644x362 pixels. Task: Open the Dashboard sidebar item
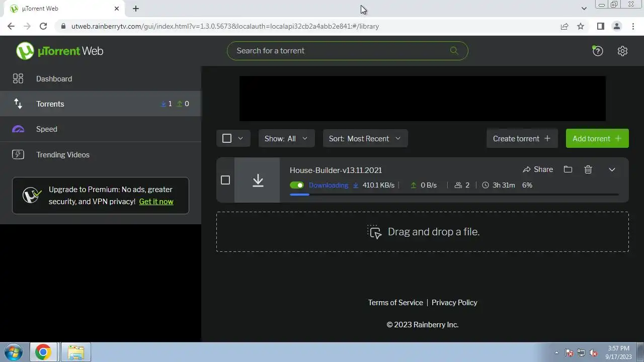pos(101,78)
